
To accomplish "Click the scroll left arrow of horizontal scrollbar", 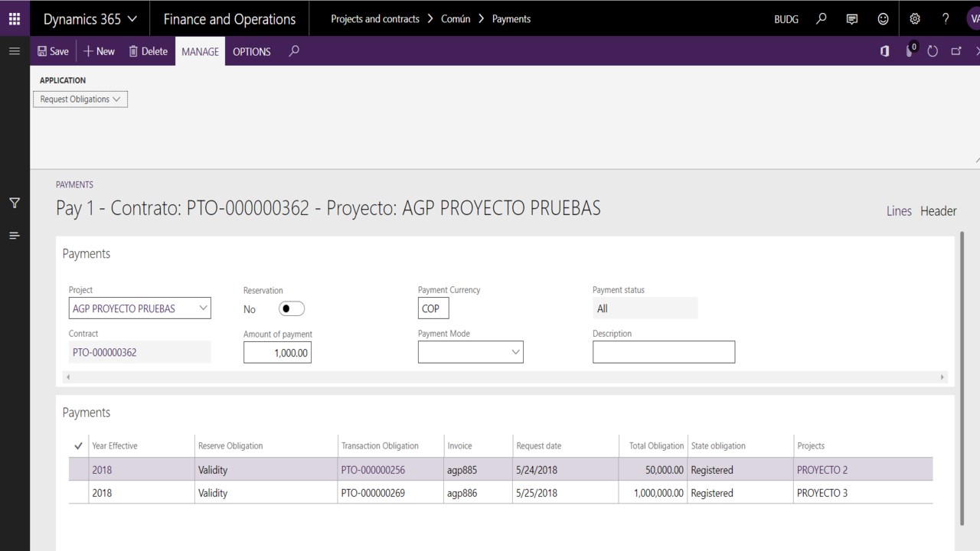I will click(x=68, y=377).
